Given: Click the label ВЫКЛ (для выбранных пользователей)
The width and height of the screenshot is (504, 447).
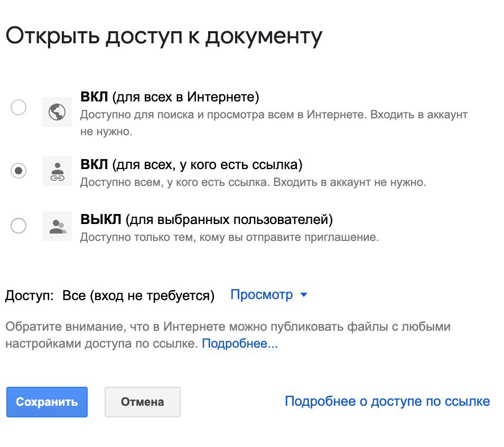Looking at the screenshot, I should [x=207, y=219].
